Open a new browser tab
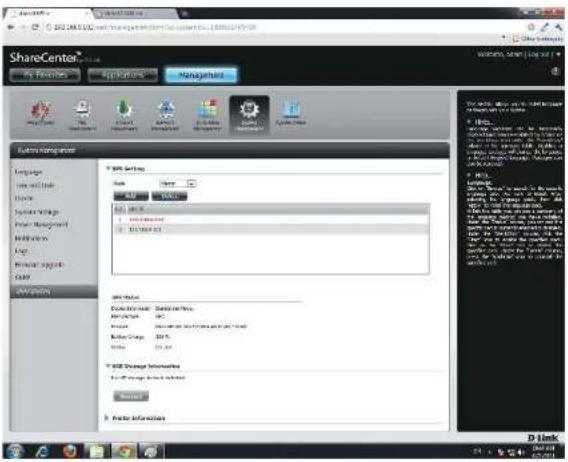The image size is (568, 462). tap(185, 14)
